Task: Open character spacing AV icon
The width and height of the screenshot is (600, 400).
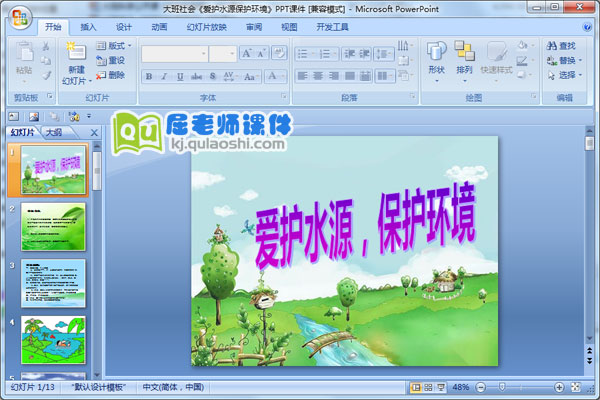Action: pos(229,76)
